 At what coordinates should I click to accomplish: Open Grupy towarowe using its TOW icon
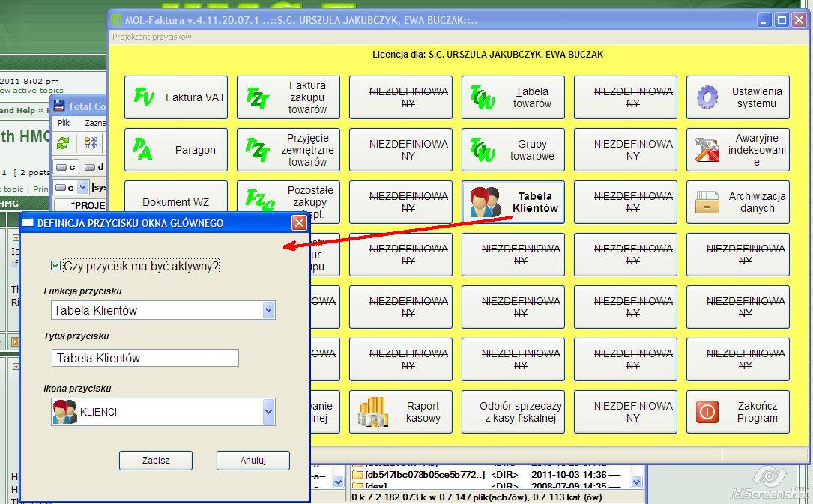click(x=483, y=149)
